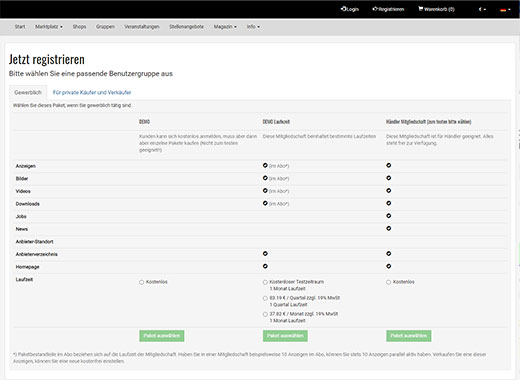Select Kostenlos radio under DEMO package
The image size is (520, 380).
click(x=142, y=282)
